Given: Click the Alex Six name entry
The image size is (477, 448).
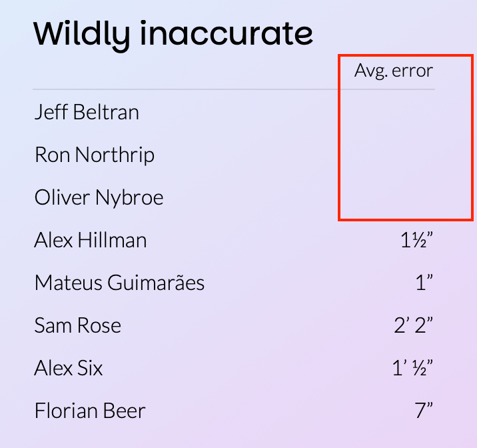Looking at the screenshot, I should 69,368.
